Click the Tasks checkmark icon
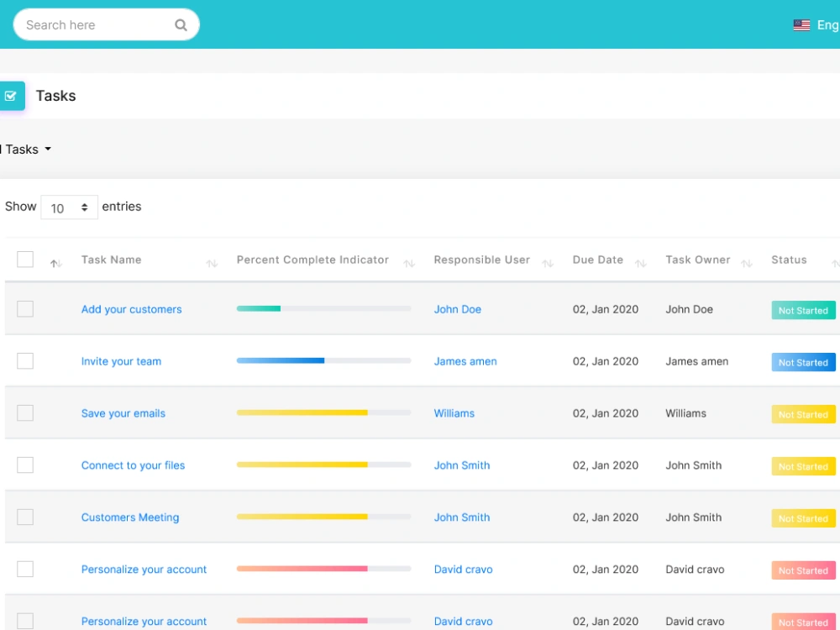Screen dimensions: 840x630 11,96
